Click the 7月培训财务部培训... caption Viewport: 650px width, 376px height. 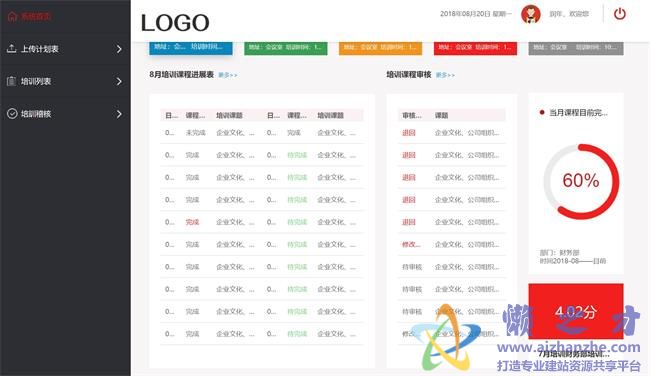coord(574,354)
